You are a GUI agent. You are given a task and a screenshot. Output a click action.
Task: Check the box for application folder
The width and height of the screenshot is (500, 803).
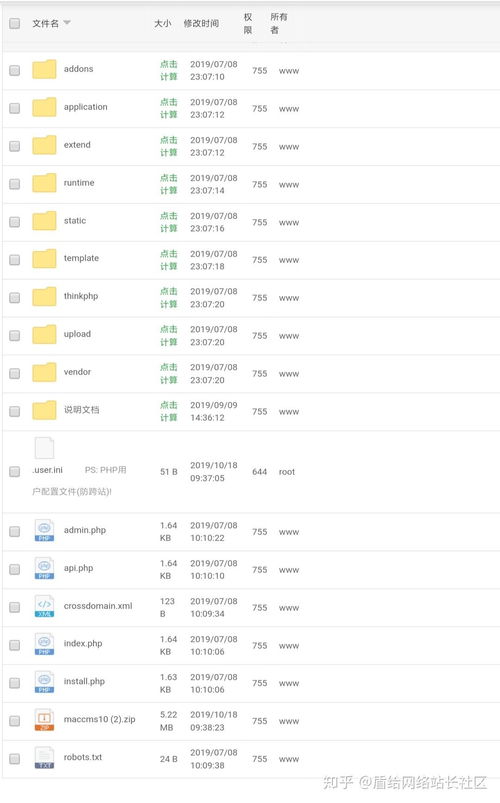pos(15,108)
